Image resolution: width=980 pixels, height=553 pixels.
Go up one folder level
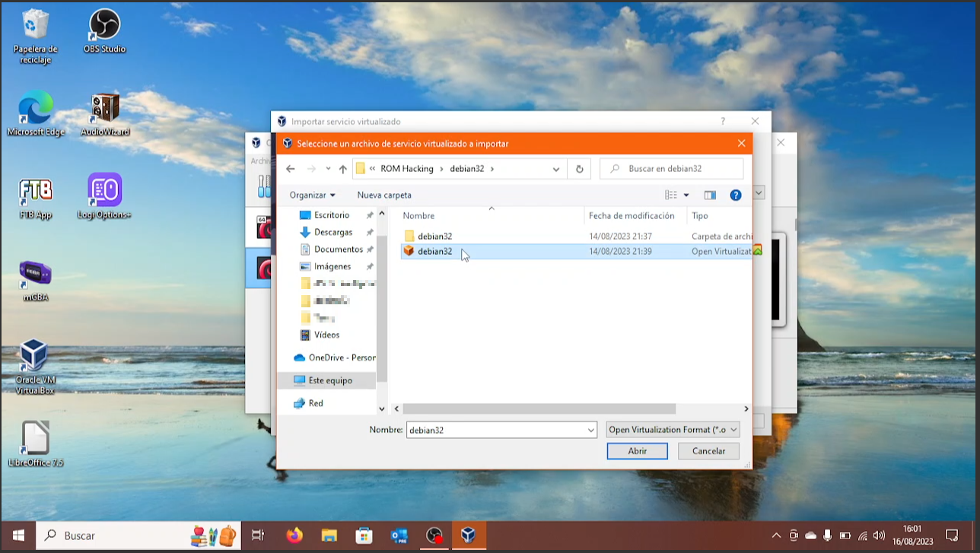[342, 169]
